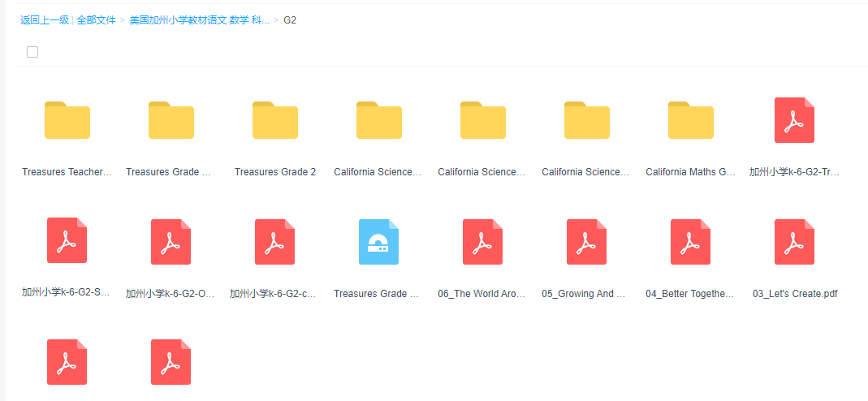Click the 返回上一级 link
This screenshot has width=868, height=401.
click(x=45, y=20)
